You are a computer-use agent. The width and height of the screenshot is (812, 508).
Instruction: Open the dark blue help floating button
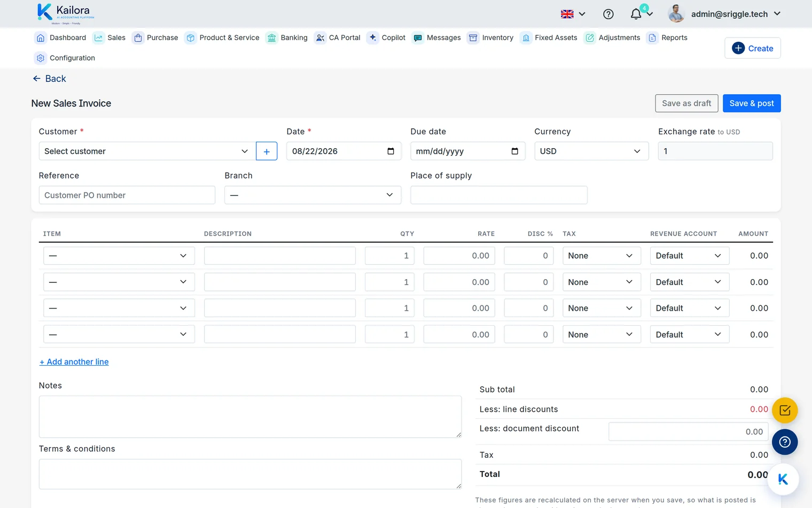(785, 442)
